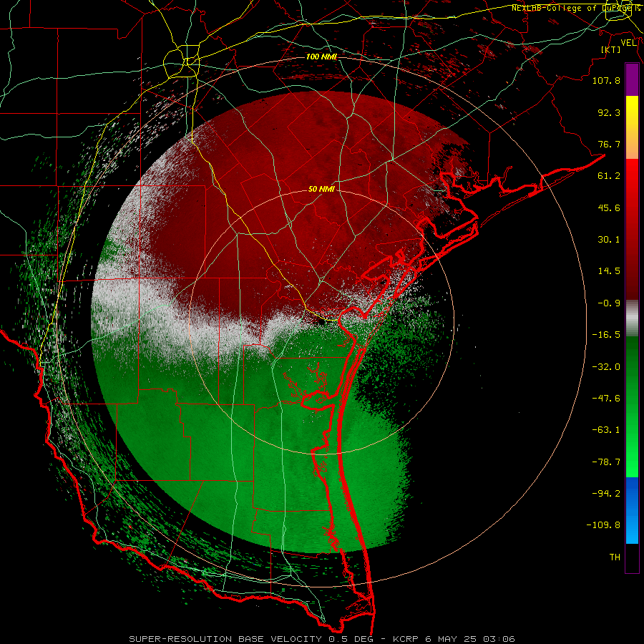Pick the blue segment of the color bar
This screenshot has width=644, height=644.
pyautogui.click(x=632, y=510)
